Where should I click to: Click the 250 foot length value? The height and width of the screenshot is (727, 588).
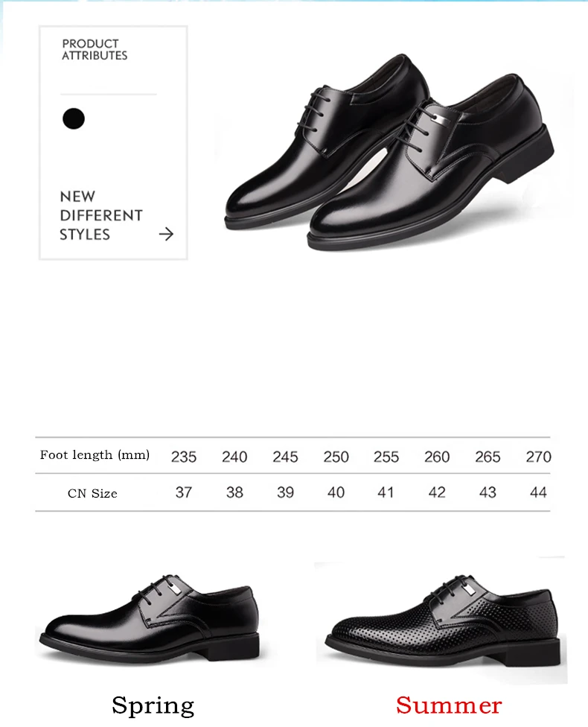pos(336,457)
